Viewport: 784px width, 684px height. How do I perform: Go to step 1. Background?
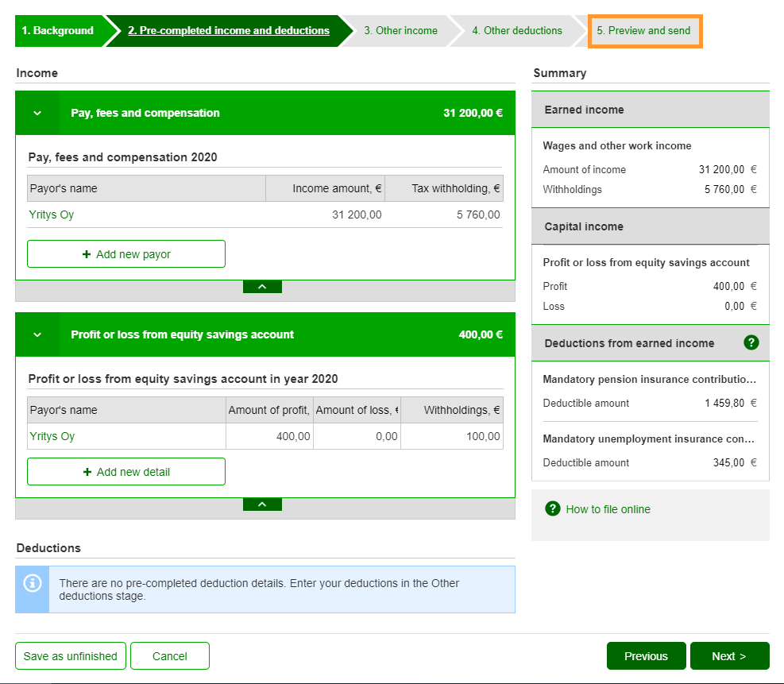click(57, 31)
